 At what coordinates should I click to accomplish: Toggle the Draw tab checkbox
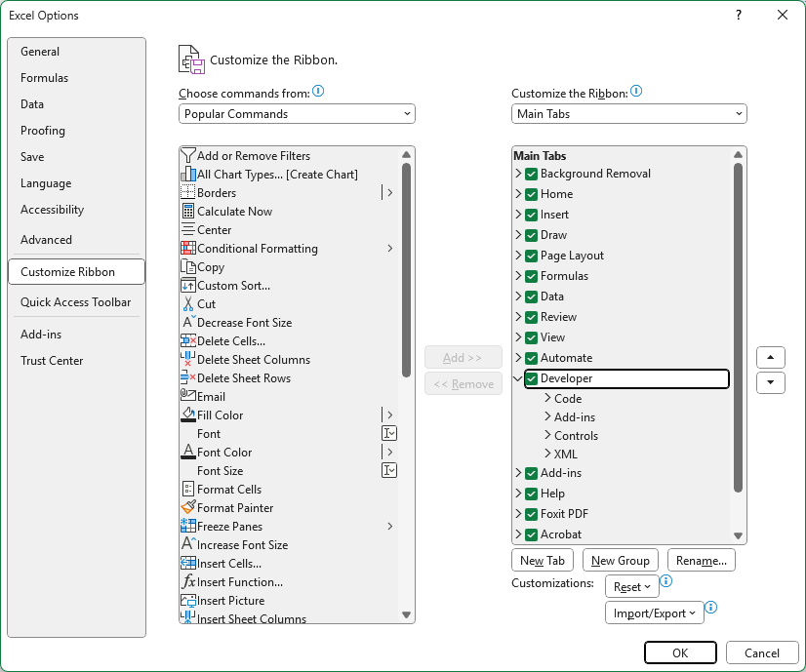531,236
